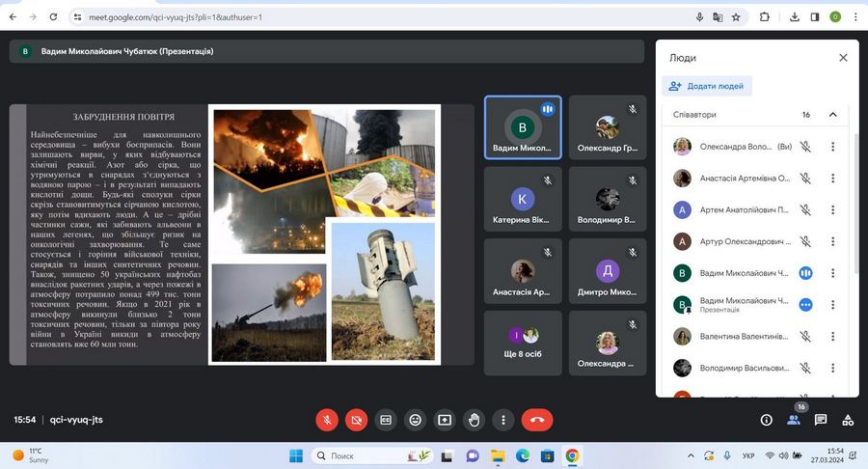Viewport: 868px width, 469px height.
Task: Toggle the people panel icon
Action: pos(794,420)
